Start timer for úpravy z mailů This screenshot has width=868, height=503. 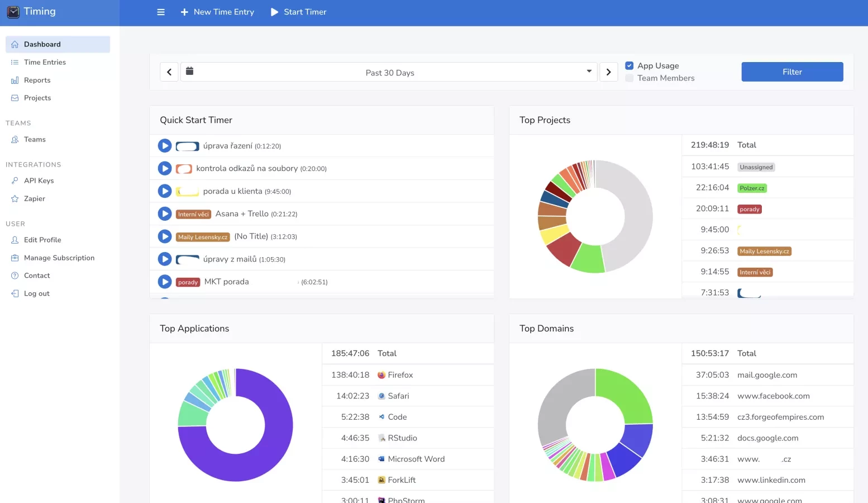tap(165, 259)
